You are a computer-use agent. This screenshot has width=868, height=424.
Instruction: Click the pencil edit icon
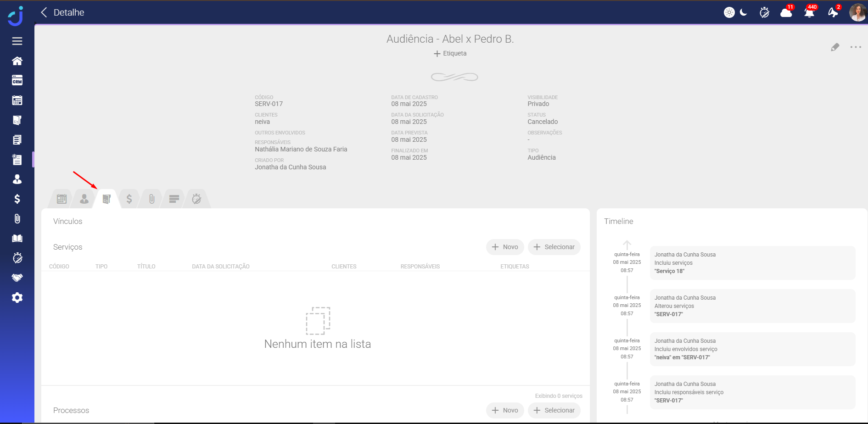(x=835, y=47)
